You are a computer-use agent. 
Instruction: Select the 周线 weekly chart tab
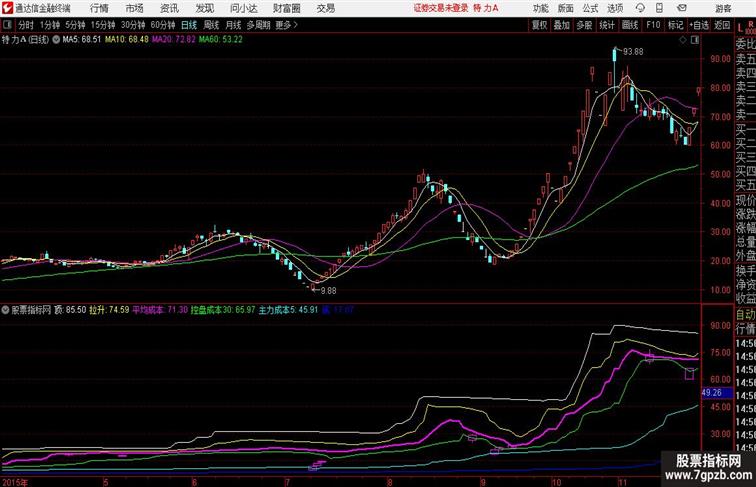click(x=211, y=25)
